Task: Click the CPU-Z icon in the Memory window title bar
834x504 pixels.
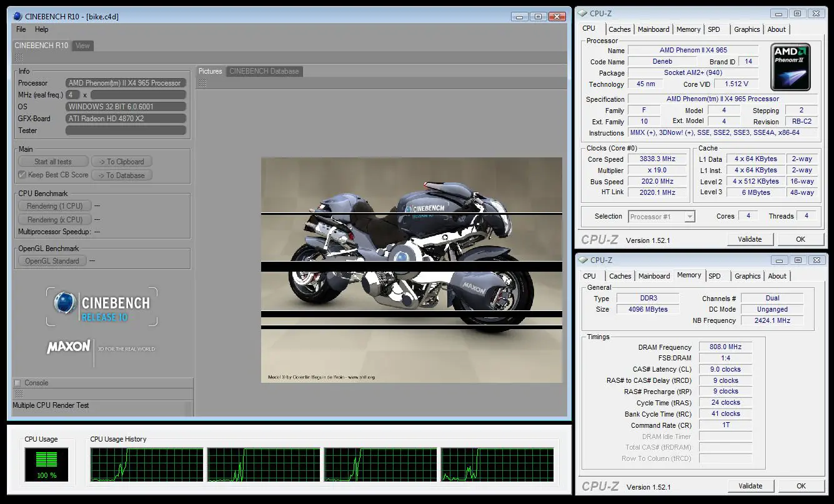Action: coord(582,260)
